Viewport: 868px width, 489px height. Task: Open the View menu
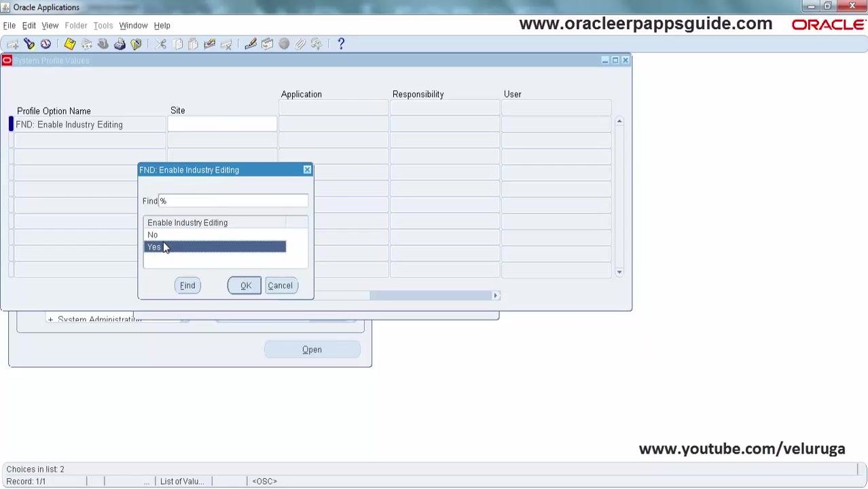tap(50, 26)
